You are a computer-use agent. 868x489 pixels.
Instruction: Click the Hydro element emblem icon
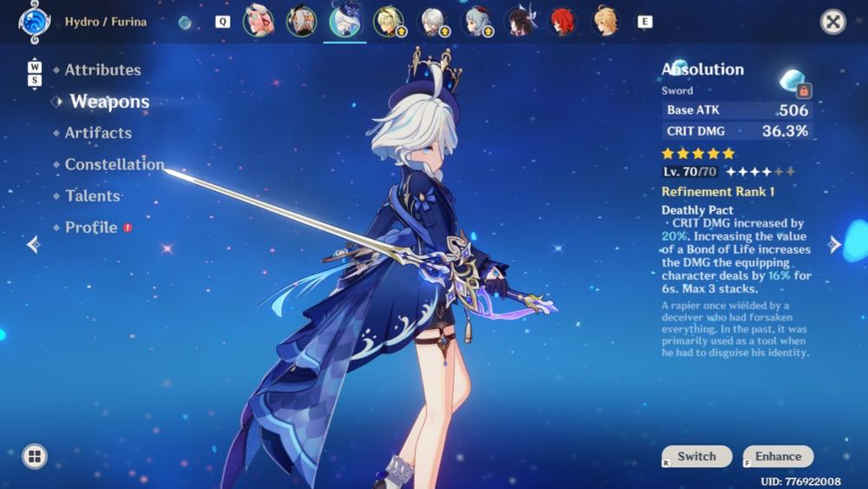coord(35,23)
